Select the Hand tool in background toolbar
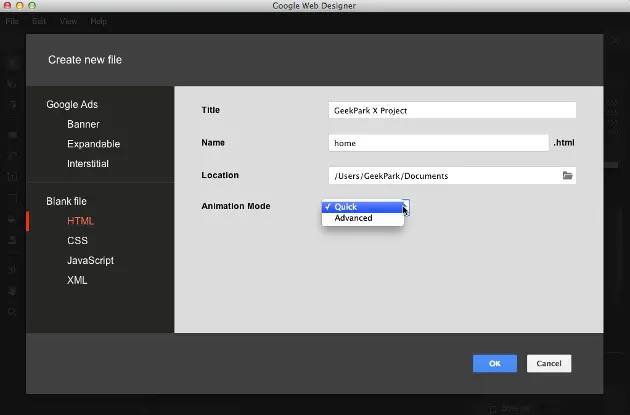630x415 pixels. coord(12,290)
